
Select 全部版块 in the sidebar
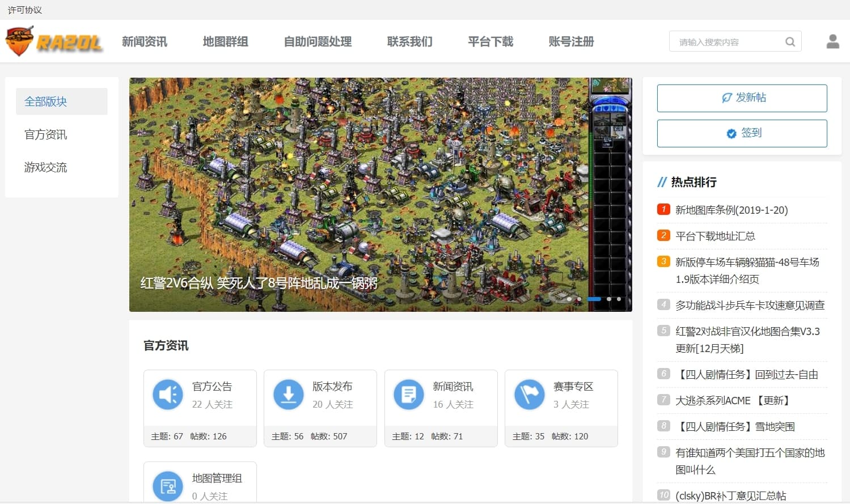(x=62, y=101)
